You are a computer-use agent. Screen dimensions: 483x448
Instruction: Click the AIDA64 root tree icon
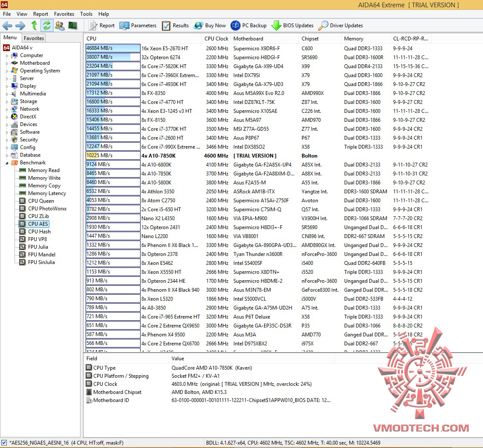click(x=6, y=48)
